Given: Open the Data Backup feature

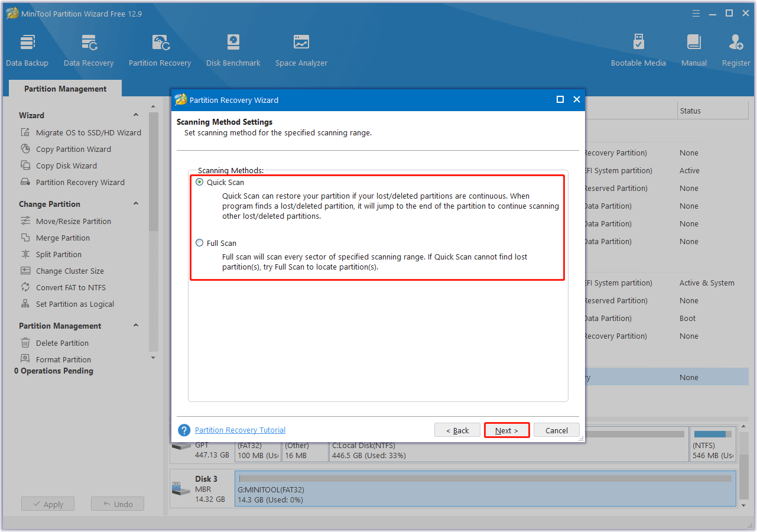Looking at the screenshot, I should 27,48.
